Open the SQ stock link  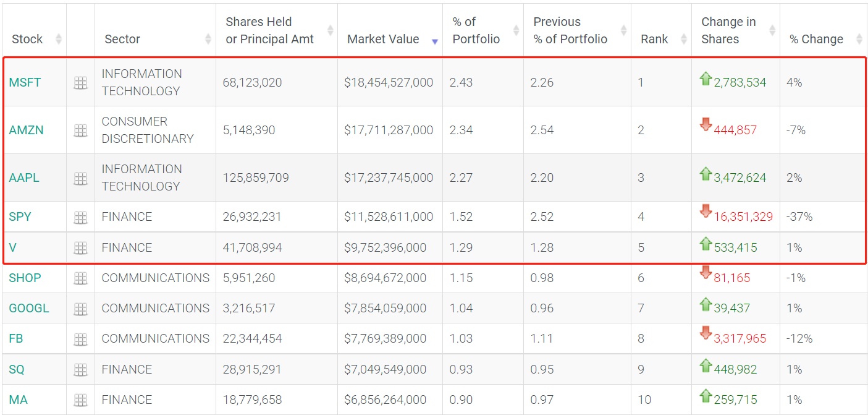tap(17, 370)
